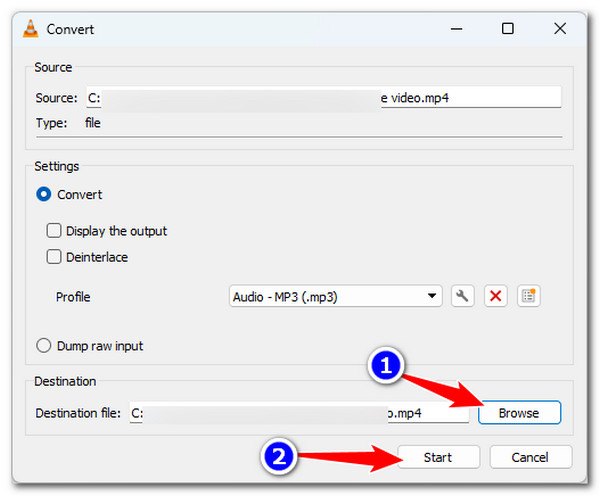The image size is (600, 496).
Task: Enable the Deinterlace checkbox
Action: click(54, 257)
